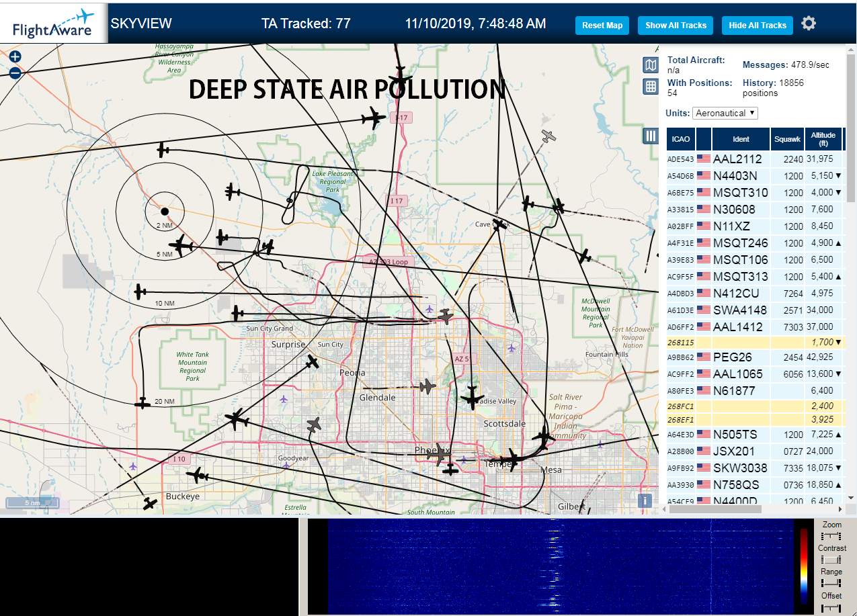Click the Show All Tracks button
This screenshot has height=616, width=857.
676,26
